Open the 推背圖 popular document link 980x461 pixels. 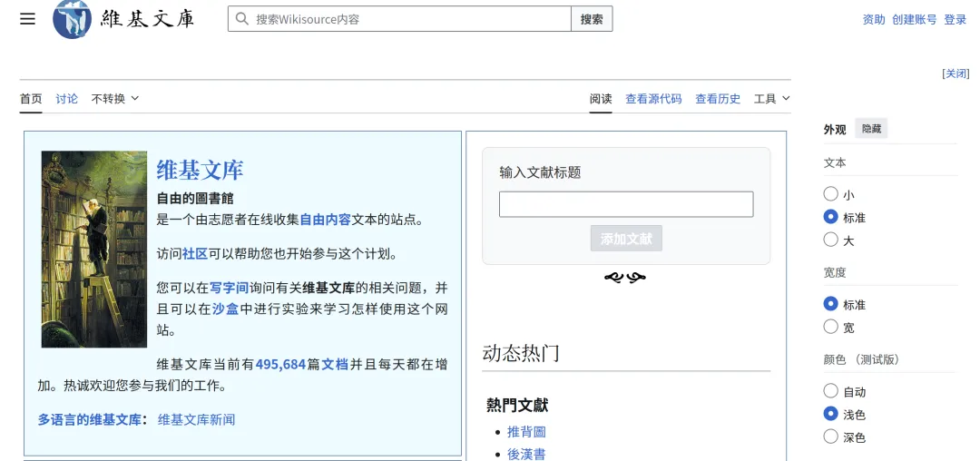[526, 432]
